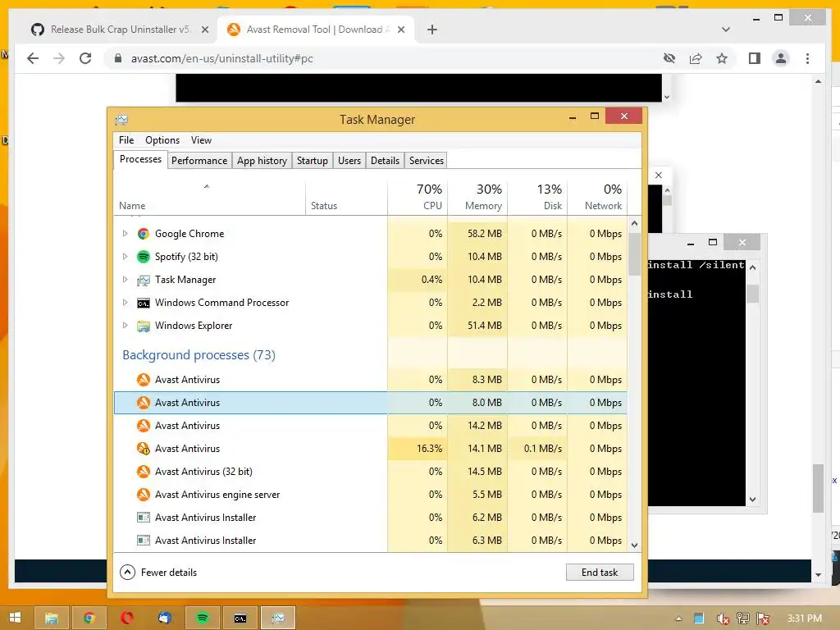The image size is (840, 630).
Task: Click the padlock site info icon
Action: (x=118, y=58)
